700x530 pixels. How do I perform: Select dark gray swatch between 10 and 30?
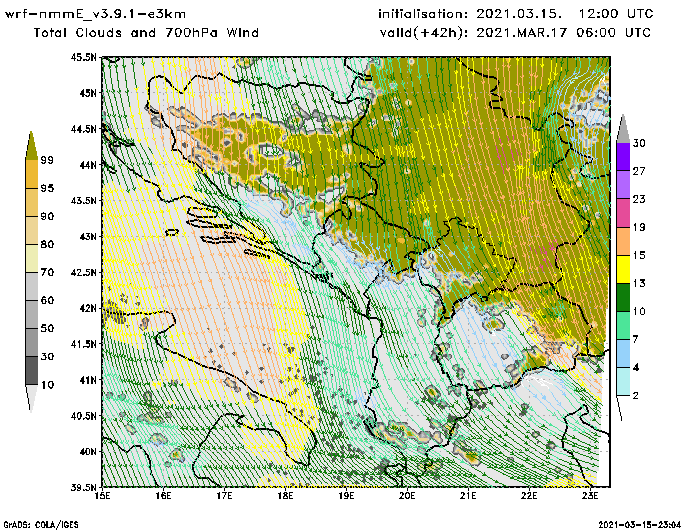[x=32, y=371]
